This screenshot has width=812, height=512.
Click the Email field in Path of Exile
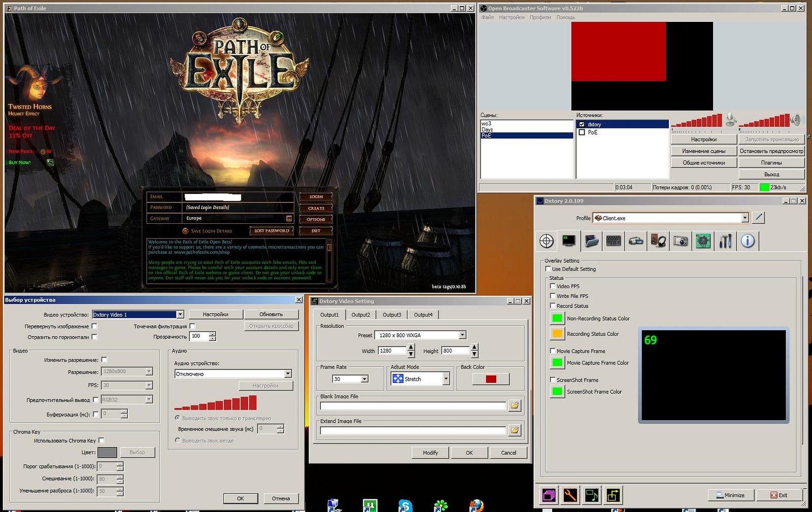[239, 196]
